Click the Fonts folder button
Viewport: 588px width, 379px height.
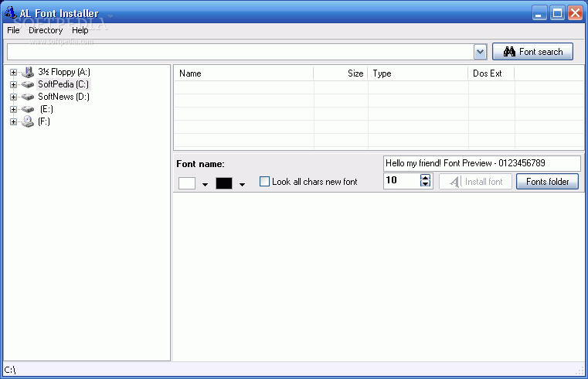point(547,182)
